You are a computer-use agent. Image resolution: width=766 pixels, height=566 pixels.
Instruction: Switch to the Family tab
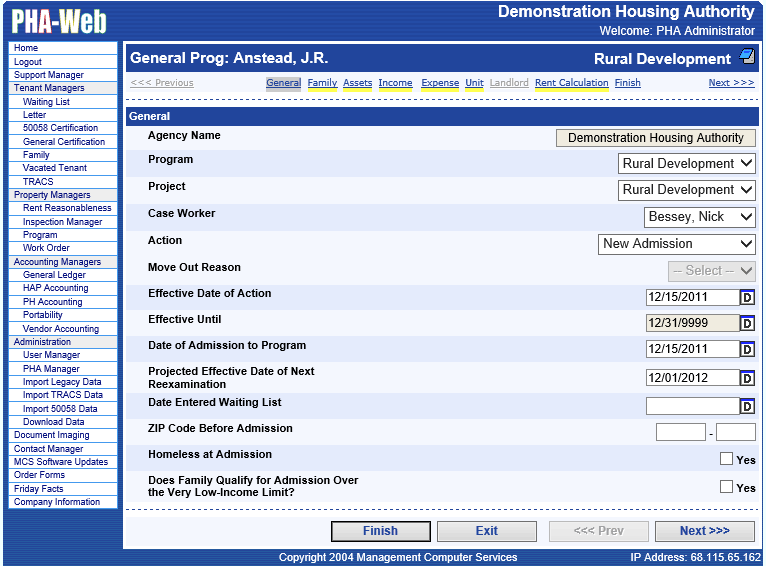[322, 83]
